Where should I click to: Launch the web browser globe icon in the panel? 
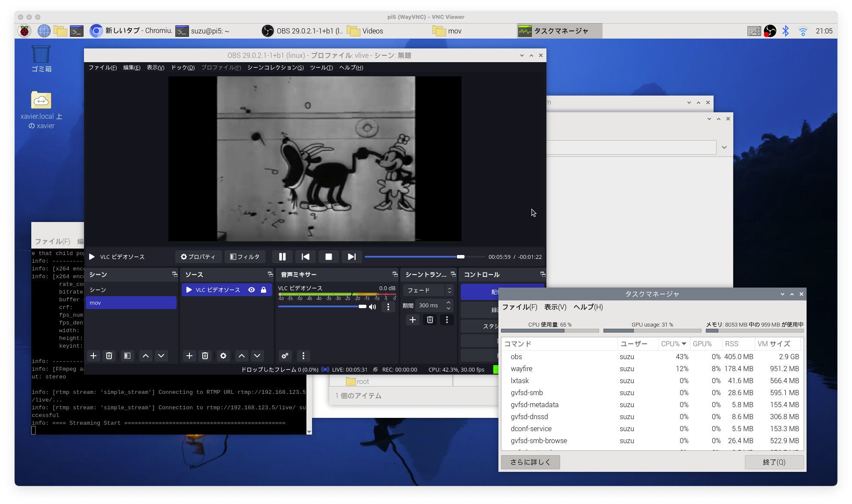point(44,31)
